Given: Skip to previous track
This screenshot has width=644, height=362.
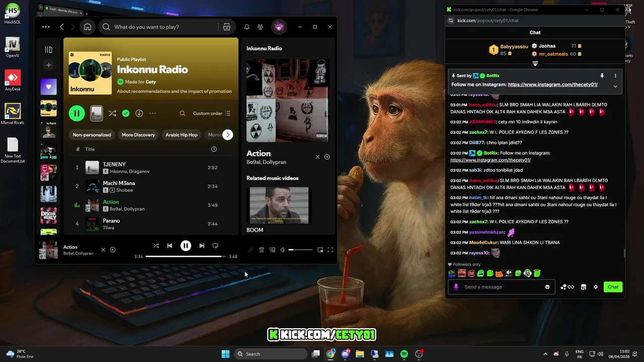Looking at the screenshot, I should (170, 246).
